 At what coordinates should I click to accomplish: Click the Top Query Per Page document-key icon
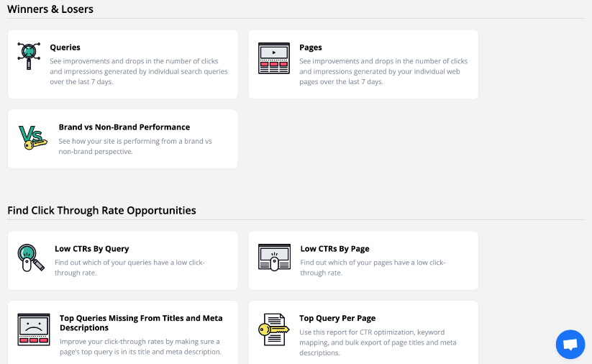pyautogui.click(x=273, y=329)
